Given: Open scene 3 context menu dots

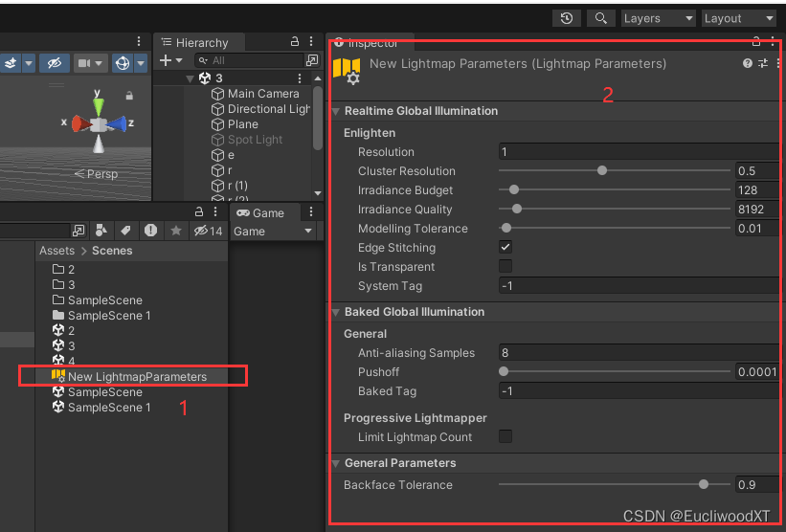Looking at the screenshot, I should point(300,78).
